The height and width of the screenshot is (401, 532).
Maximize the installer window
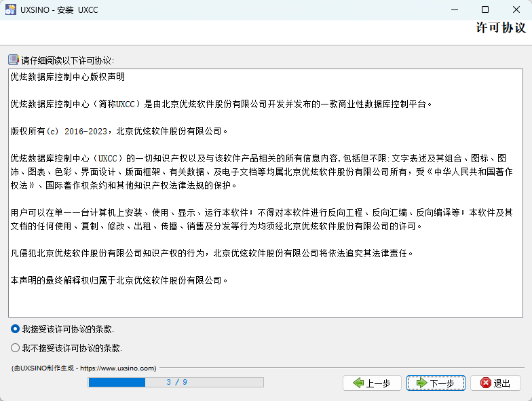(484, 9)
